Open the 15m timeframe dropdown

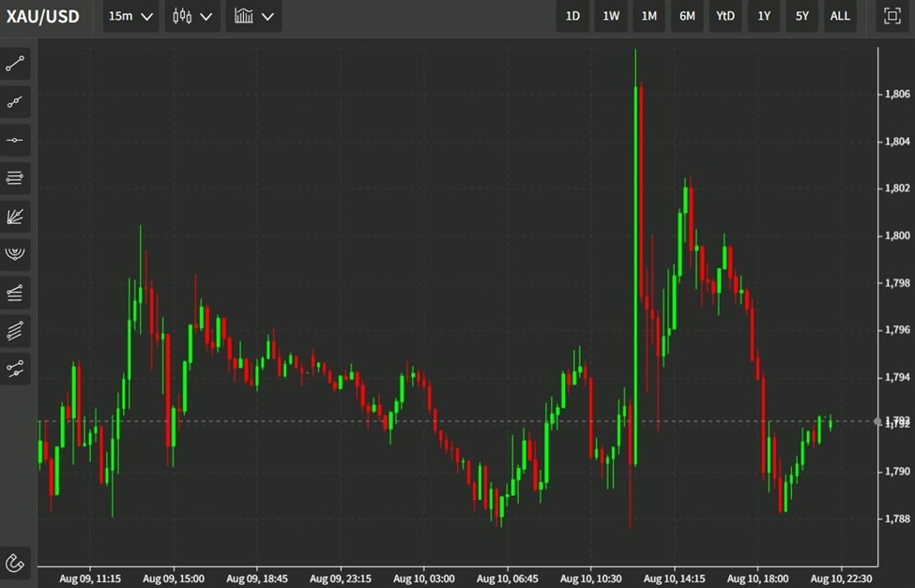130,16
